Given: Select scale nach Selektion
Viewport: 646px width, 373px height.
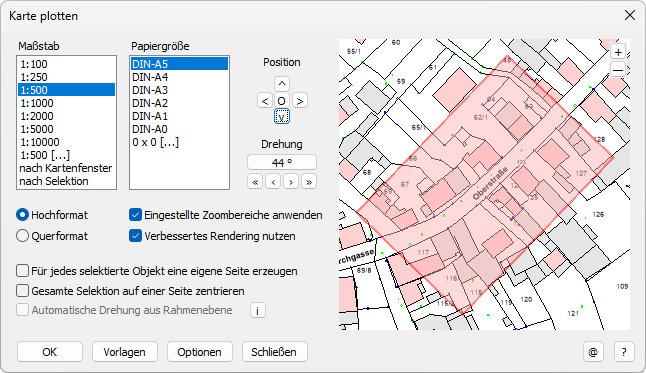Looking at the screenshot, I should (x=66, y=181).
